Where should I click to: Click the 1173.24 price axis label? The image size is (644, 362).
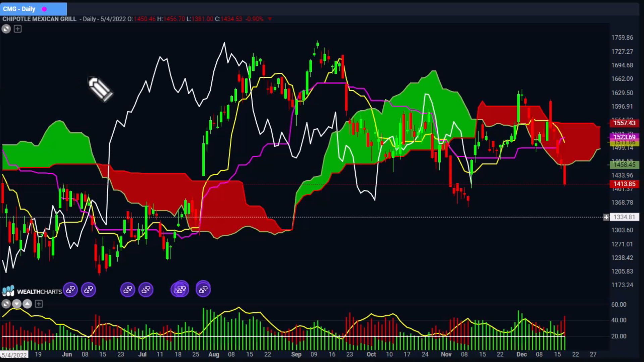click(622, 285)
